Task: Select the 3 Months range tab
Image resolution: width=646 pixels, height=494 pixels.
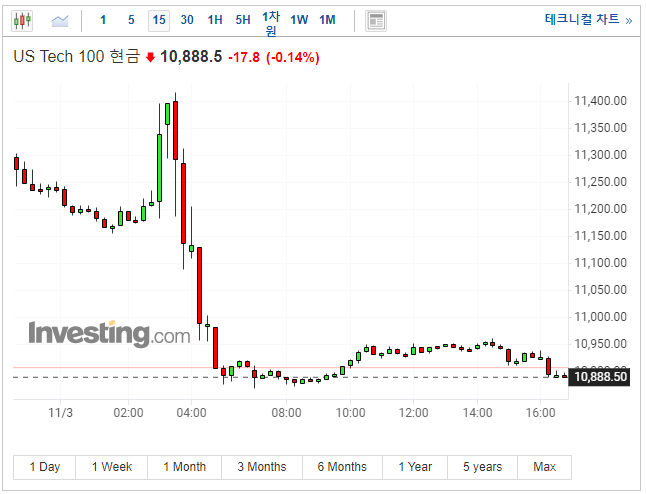Action: click(x=262, y=467)
